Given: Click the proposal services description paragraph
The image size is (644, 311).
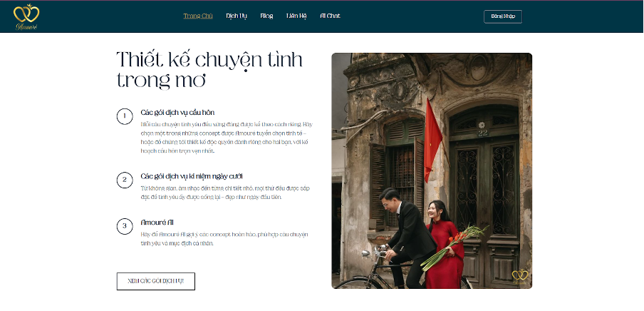Looking at the screenshot, I should tap(227, 138).
